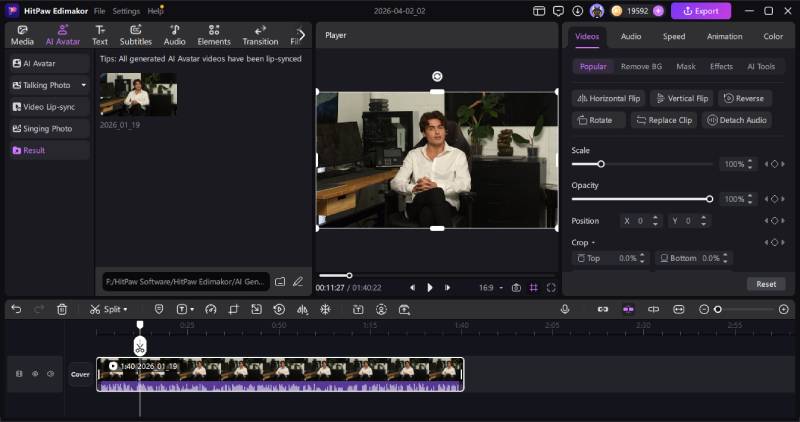Open the download center icon in title bar
The image size is (800, 422).
pos(578,11)
